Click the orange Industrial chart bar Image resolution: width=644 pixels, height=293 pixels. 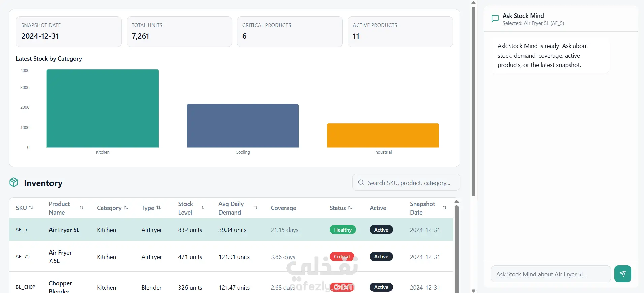pos(383,135)
